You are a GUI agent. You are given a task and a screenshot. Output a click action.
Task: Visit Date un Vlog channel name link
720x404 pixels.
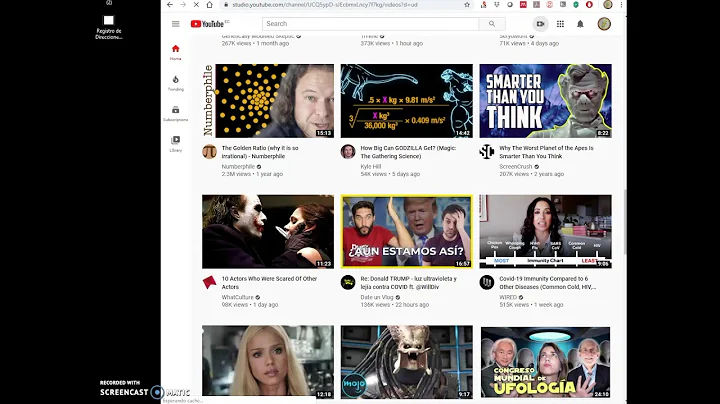[x=377, y=297]
